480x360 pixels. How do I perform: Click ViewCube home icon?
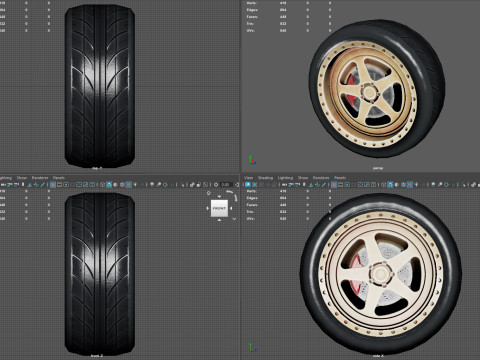click(x=209, y=193)
